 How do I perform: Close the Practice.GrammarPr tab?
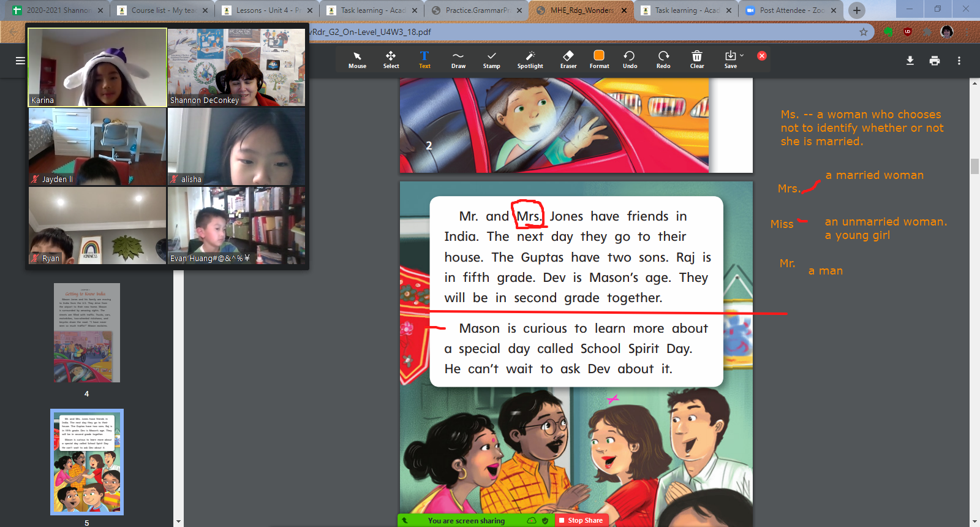point(519,10)
